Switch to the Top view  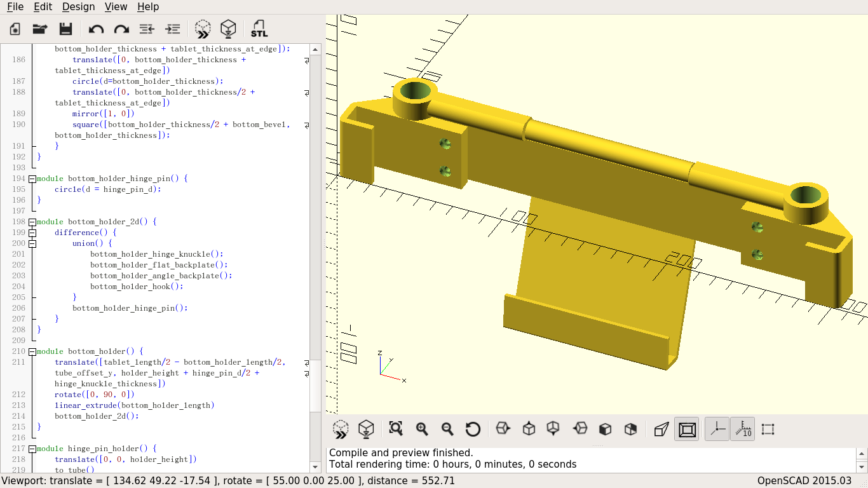(x=529, y=429)
